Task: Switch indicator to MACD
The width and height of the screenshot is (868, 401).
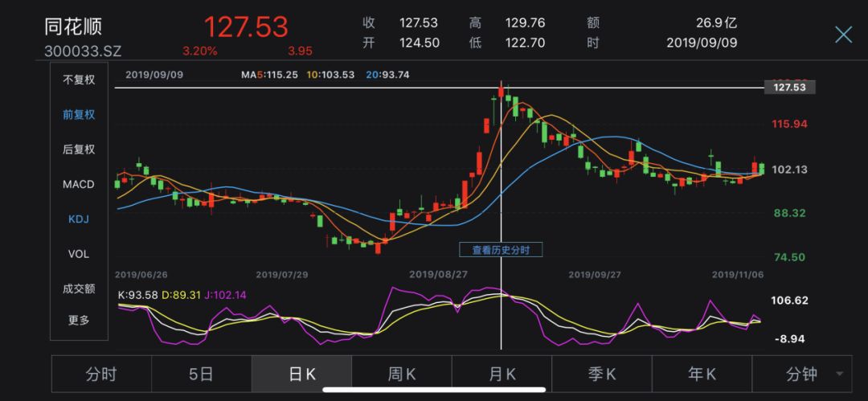Action: 79,185
